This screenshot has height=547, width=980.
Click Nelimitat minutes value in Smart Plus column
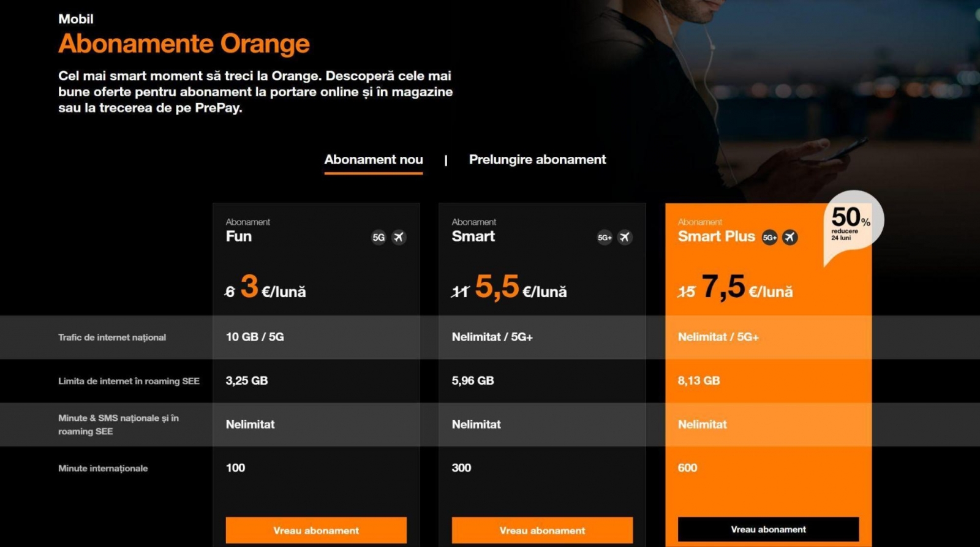point(702,424)
